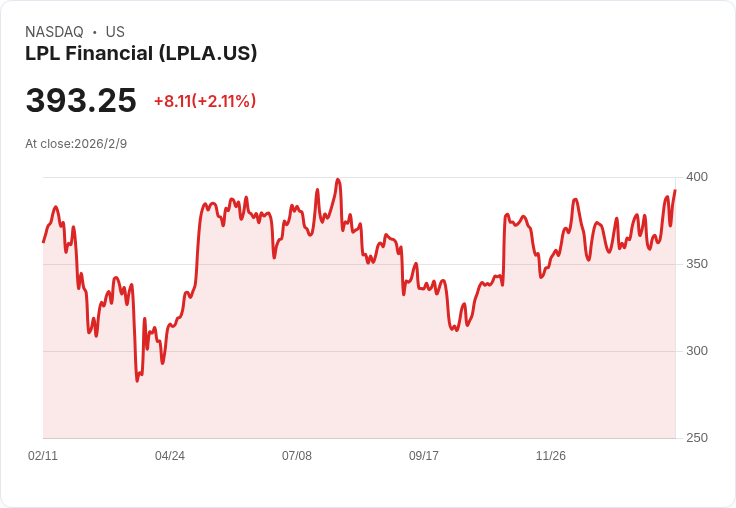
Task: Select the 11/26 date on x-axis
Action: tap(551, 455)
